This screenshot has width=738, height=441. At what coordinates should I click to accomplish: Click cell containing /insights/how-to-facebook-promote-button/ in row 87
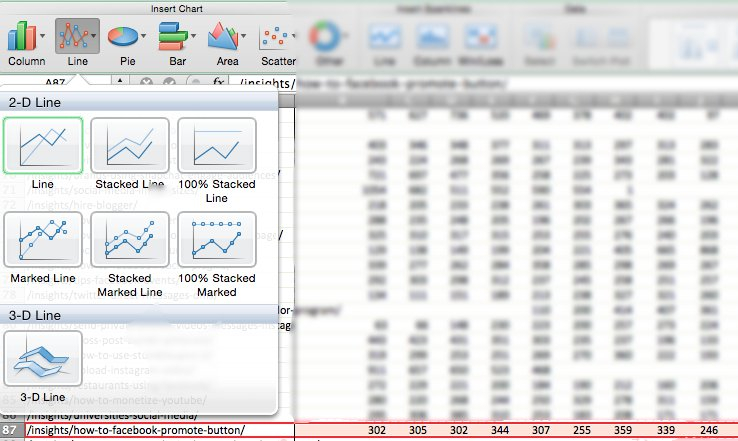150,430
